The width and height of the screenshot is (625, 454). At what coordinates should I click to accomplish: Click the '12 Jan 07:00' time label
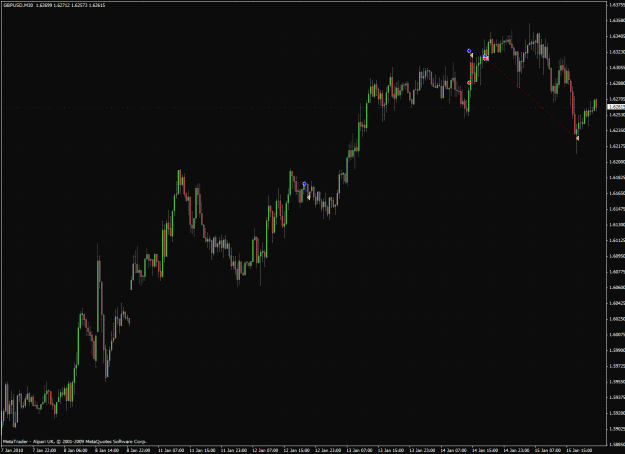click(x=265, y=450)
